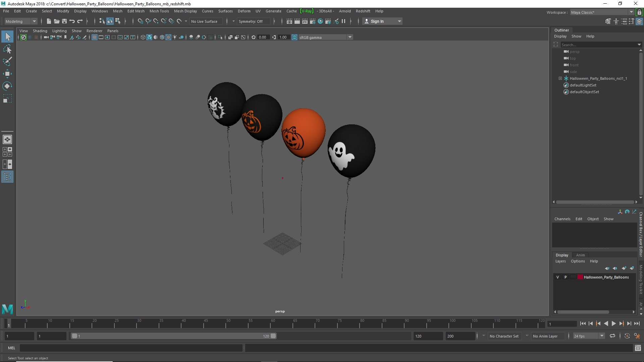Expand the Halloween_Party_Balloons_ncl1_1 node

tap(560, 78)
